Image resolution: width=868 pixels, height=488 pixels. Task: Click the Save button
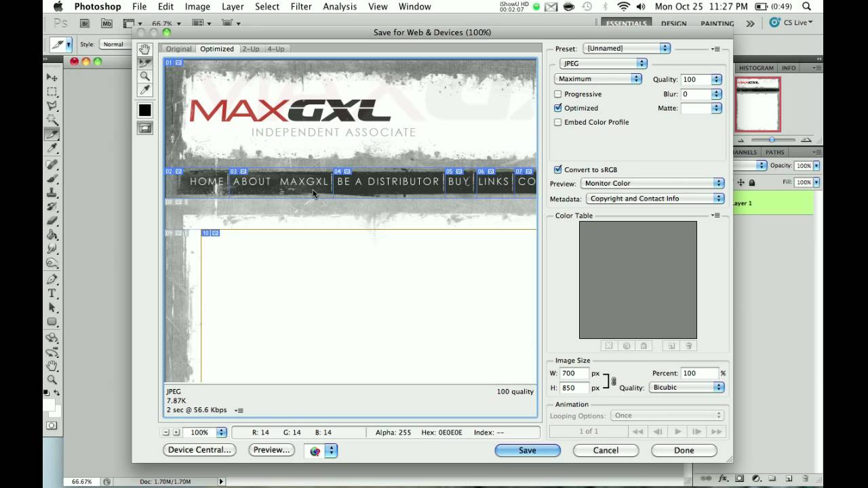[x=528, y=450]
